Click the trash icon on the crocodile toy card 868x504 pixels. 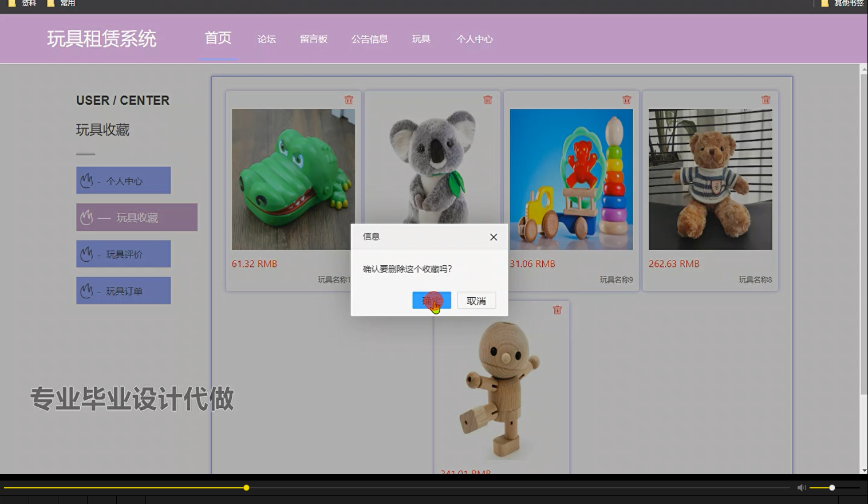[x=349, y=100]
